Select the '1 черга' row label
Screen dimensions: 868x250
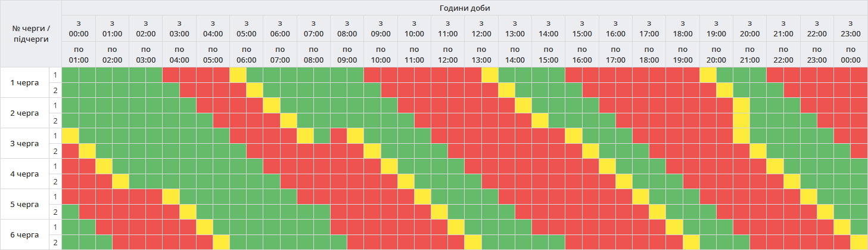tap(25, 82)
